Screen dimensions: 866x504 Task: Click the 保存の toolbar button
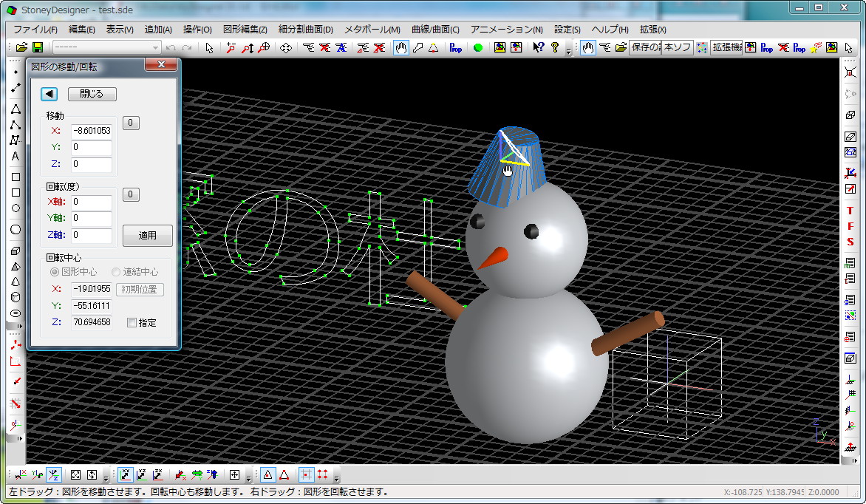(644, 47)
